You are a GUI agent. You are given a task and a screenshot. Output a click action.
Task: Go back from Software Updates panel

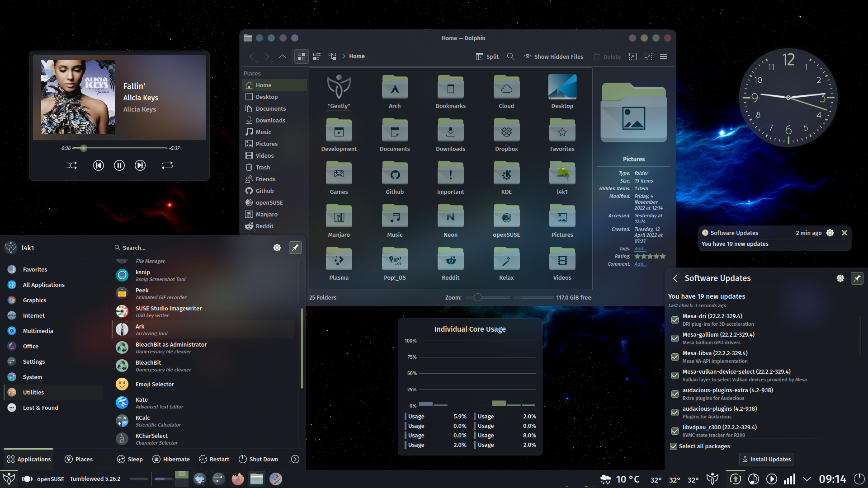[675, 278]
